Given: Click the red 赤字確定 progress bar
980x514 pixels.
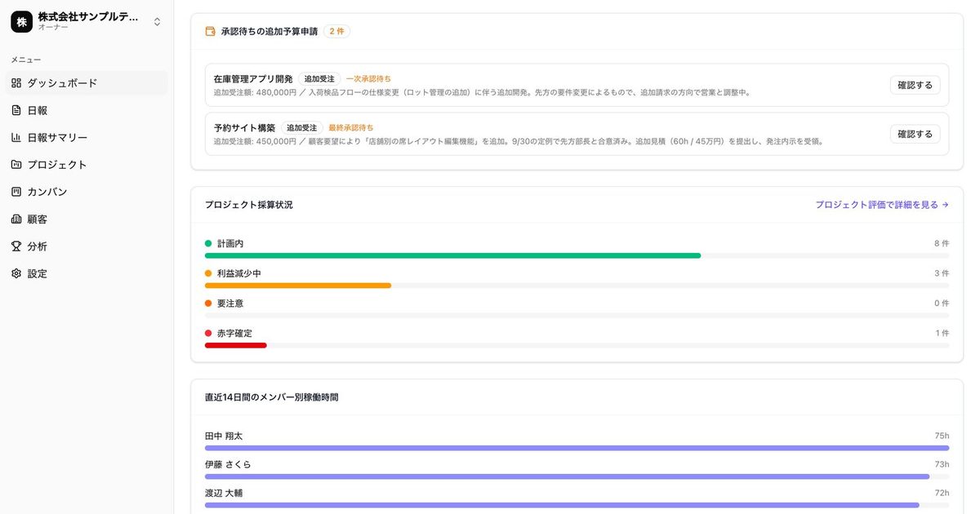Looking at the screenshot, I should pos(236,346).
